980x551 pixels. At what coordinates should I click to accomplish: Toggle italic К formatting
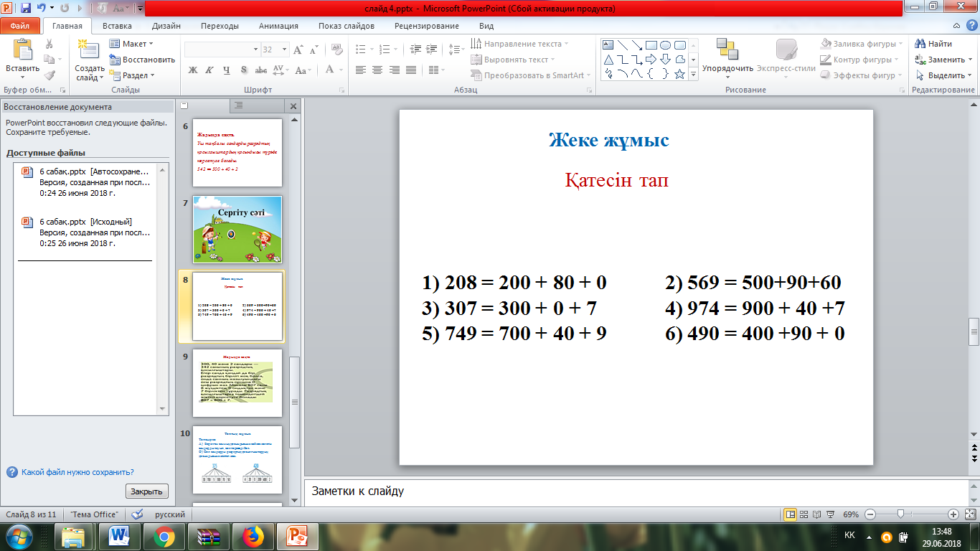tap(209, 70)
